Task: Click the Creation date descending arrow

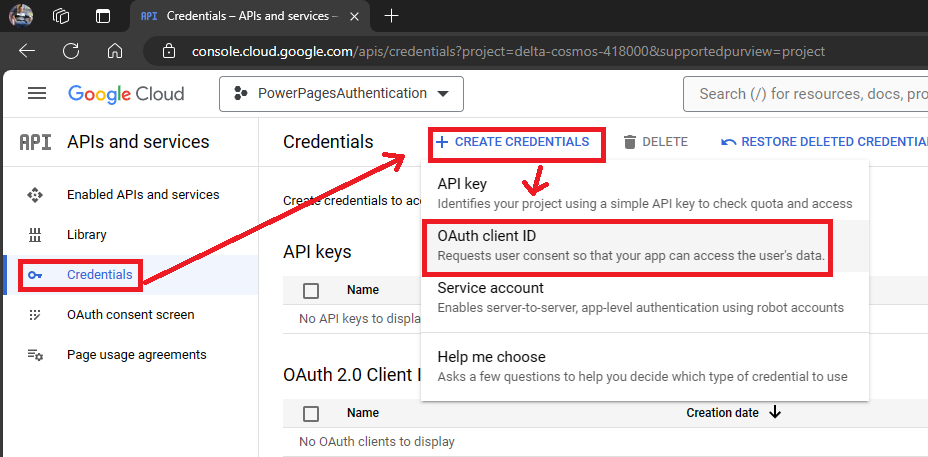Action: [775, 413]
